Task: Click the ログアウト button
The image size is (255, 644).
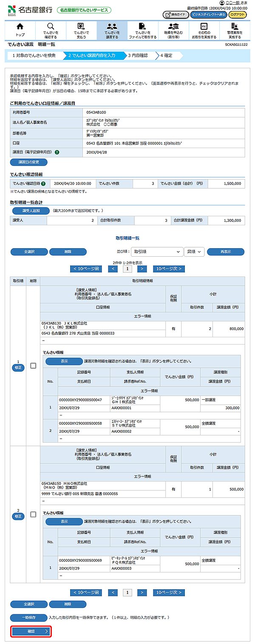Action: tap(237, 14)
